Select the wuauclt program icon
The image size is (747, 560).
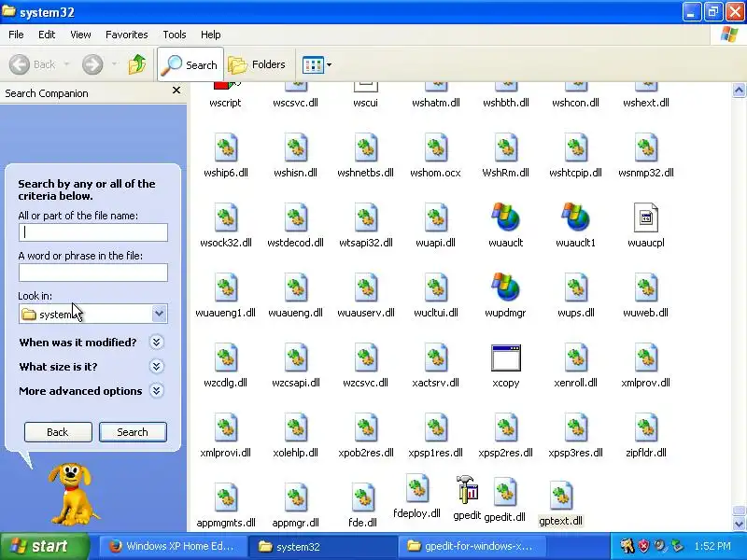[x=505, y=217]
